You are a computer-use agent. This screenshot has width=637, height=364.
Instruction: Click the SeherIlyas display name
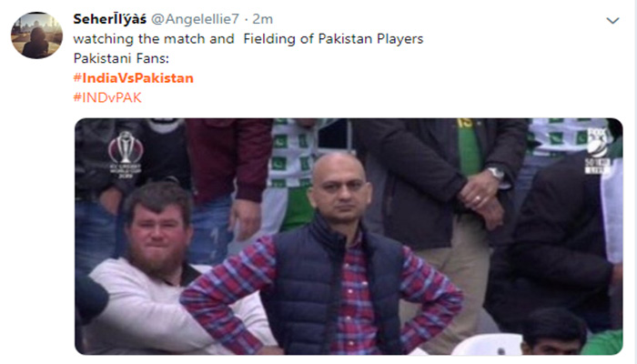click(110, 19)
